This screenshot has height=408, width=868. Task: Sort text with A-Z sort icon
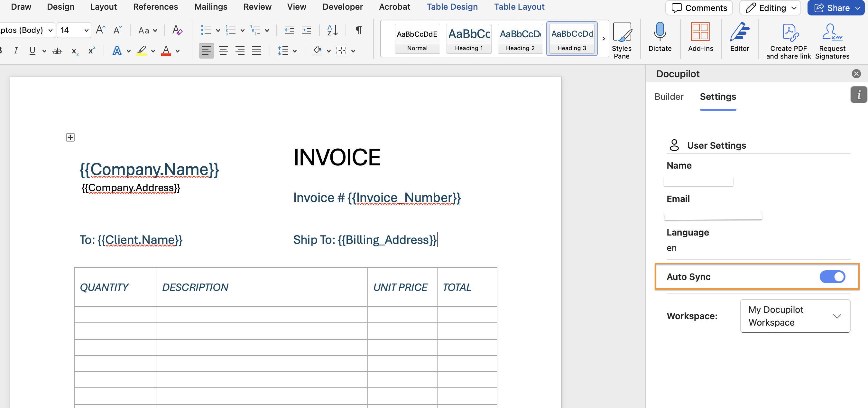pos(332,30)
